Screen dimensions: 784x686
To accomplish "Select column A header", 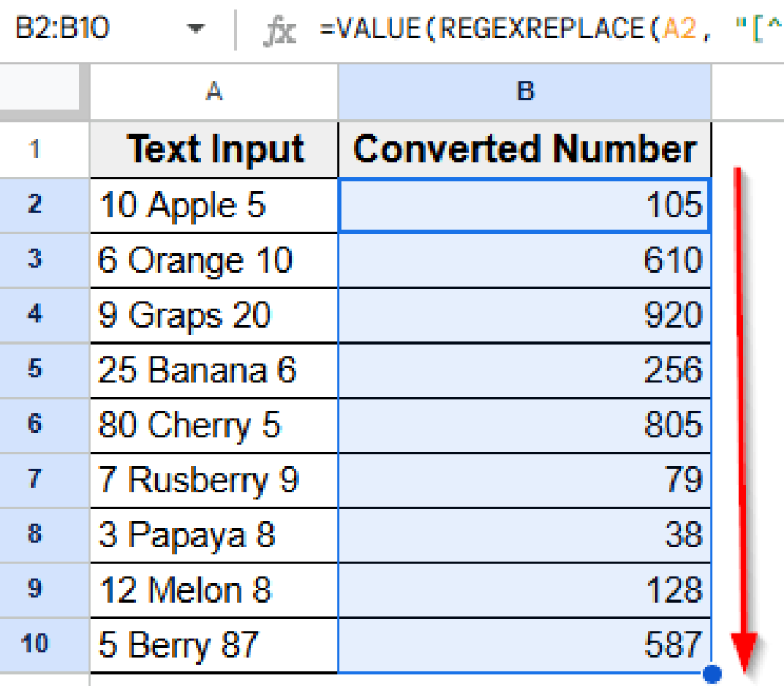I will pos(213,91).
